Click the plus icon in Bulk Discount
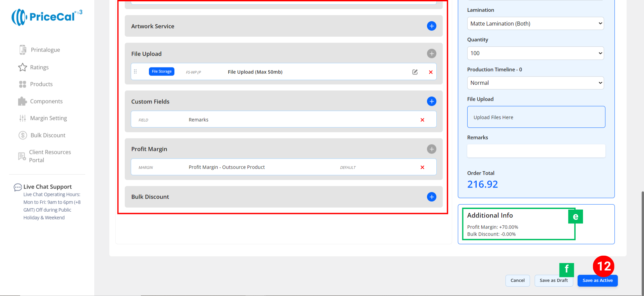644x296 pixels. click(x=431, y=197)
